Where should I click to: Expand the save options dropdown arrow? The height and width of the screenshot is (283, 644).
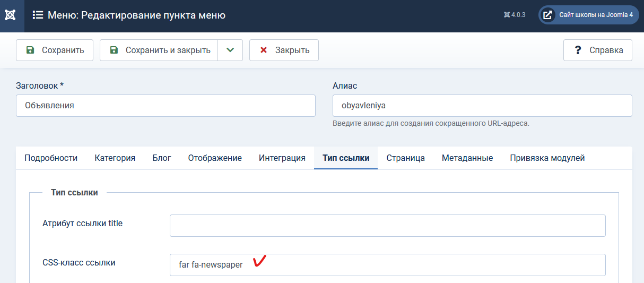point(230,50)
